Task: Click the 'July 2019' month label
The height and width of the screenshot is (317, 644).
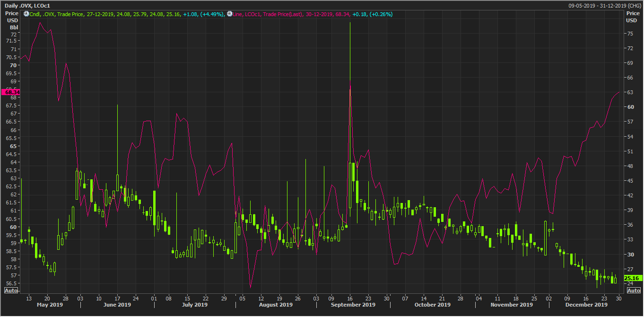Action: (195, 305)
